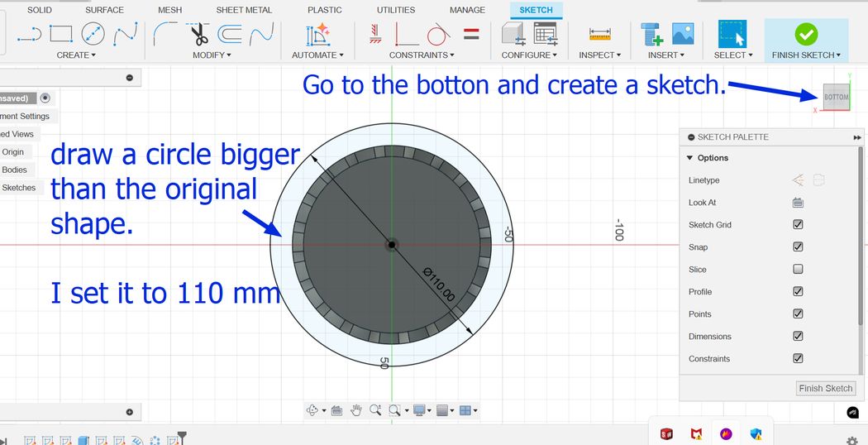Uncheck the Points option
The height and width of the screenshot is (445, 868).
[798, 313]
